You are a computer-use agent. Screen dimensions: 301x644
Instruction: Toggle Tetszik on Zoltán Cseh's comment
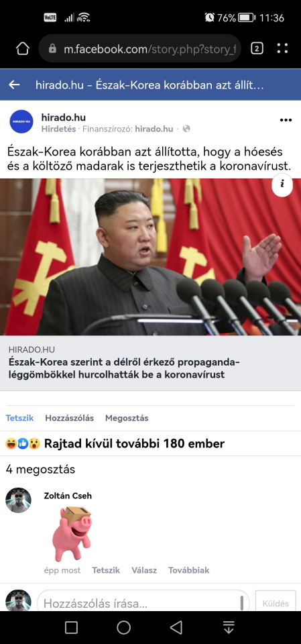click(106, 570)
